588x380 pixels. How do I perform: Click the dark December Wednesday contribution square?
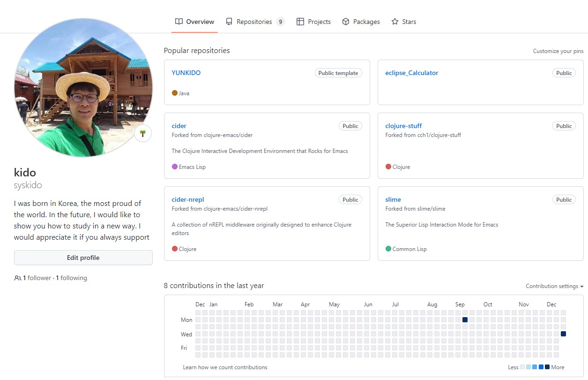pos(563,334)
